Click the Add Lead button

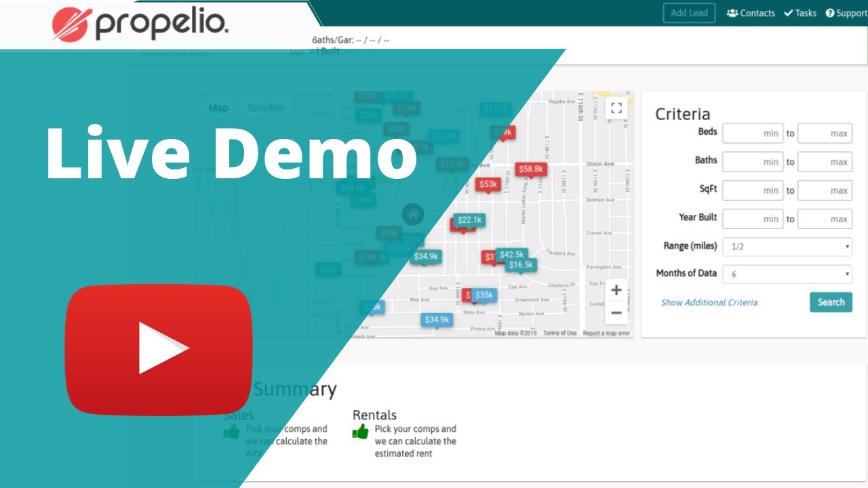[x=689, y=13]
